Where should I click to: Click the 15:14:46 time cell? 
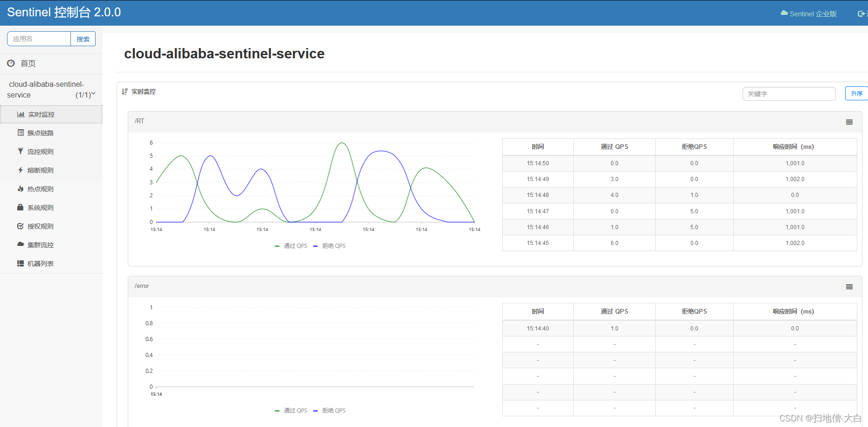pos(538,227)
